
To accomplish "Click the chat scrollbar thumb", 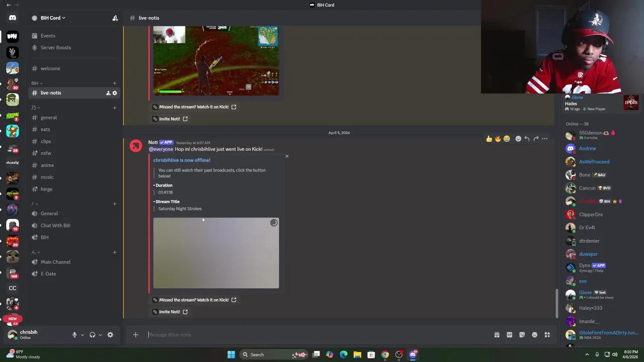I will click(x=556, y=303).
